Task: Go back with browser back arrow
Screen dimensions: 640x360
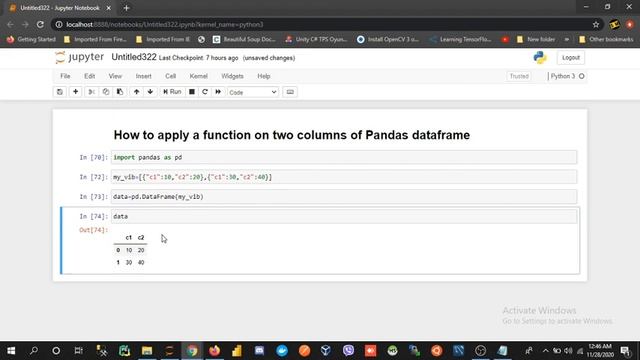Action: click(x=10, y=24)
